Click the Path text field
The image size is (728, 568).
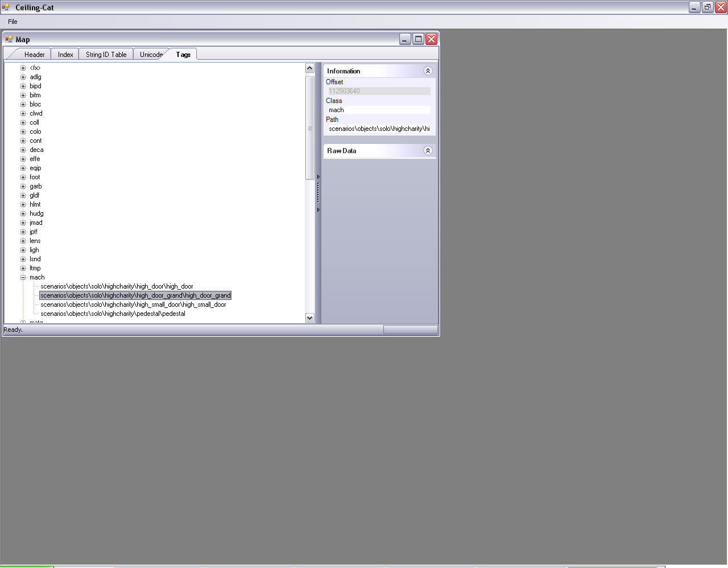click(x=379, y=129)
